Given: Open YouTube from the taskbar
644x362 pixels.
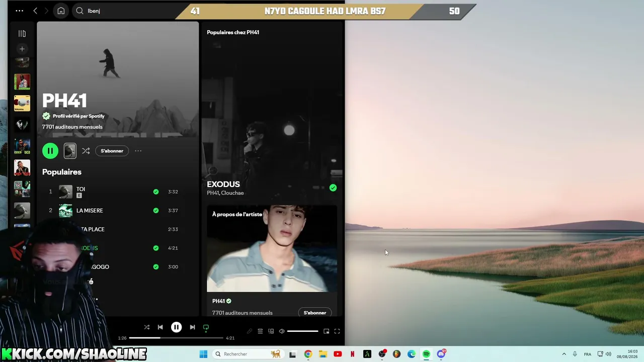Looking at the screenshot, I should [338, 354].
